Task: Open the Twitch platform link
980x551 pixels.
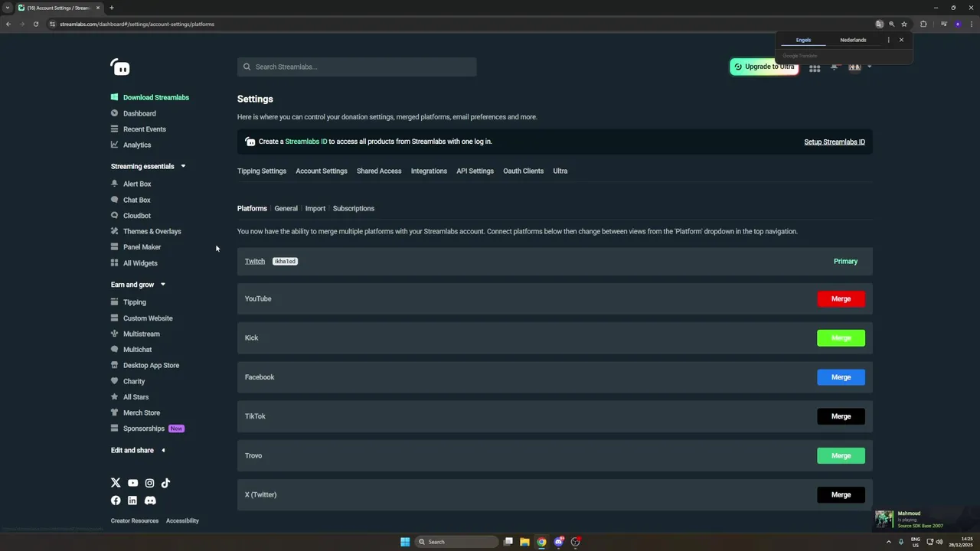Action: click(255, 262)
